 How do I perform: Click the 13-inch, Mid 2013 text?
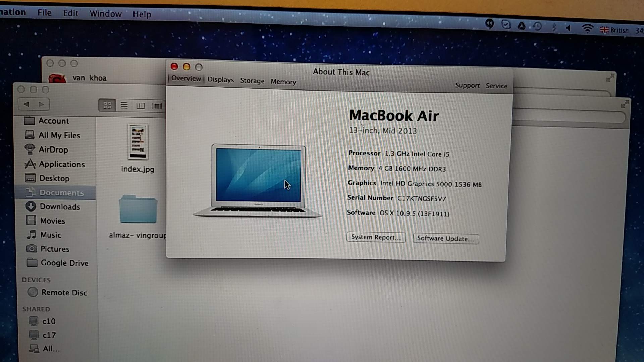pos(383,131)
